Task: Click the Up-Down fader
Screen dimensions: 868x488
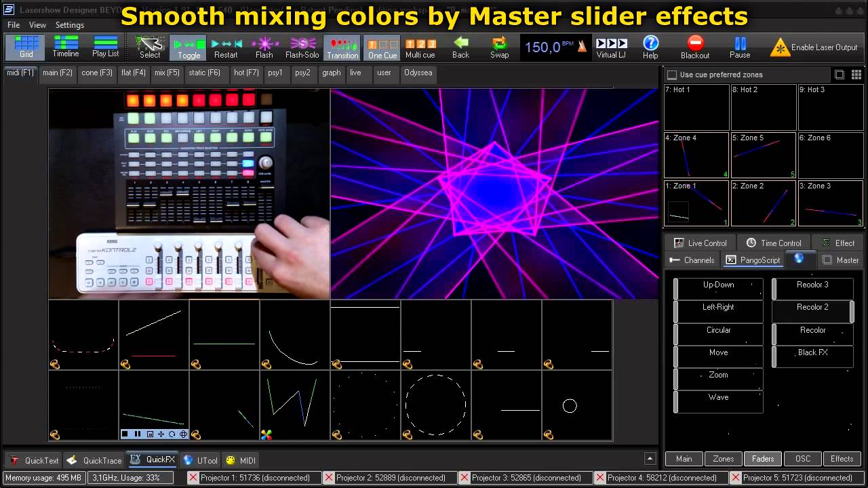Action: point(718,289)
